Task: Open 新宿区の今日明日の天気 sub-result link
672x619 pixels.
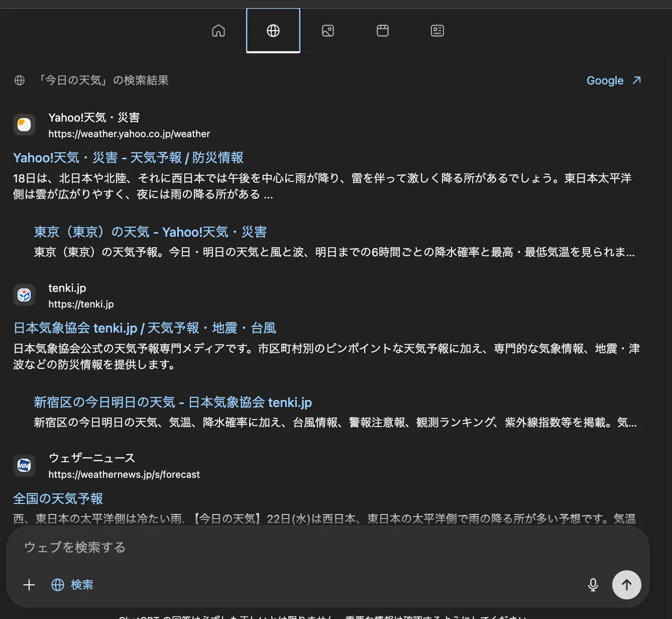Action: click(x=173, y=402)
